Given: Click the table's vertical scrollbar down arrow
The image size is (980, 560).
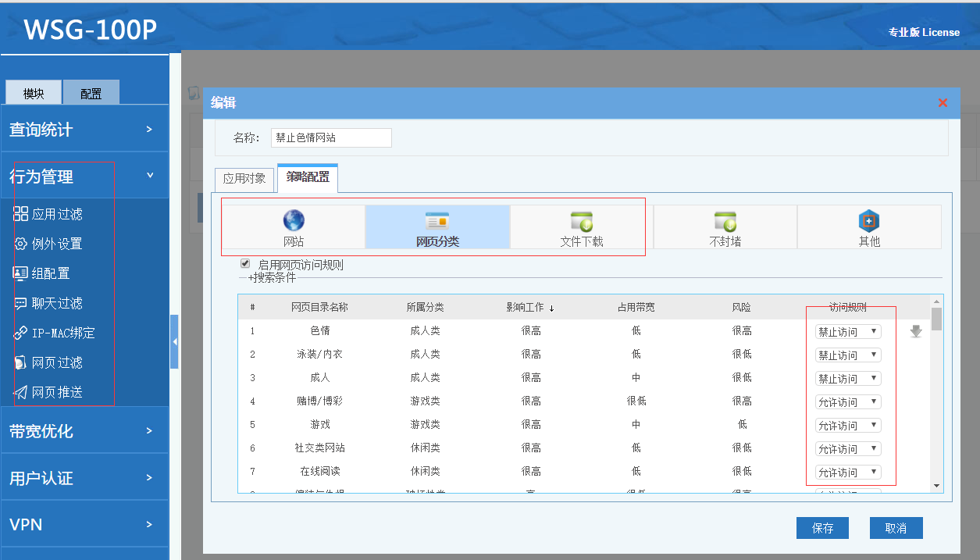Looking at the screenshot, I should point(936,486).
